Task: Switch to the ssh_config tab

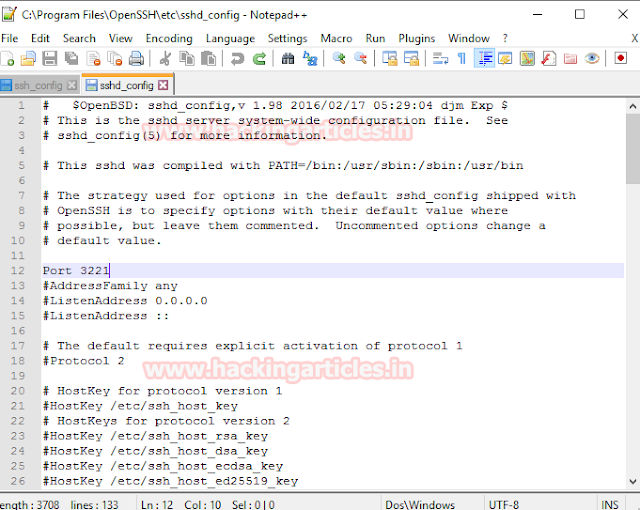Action: (x=38, y=85)
